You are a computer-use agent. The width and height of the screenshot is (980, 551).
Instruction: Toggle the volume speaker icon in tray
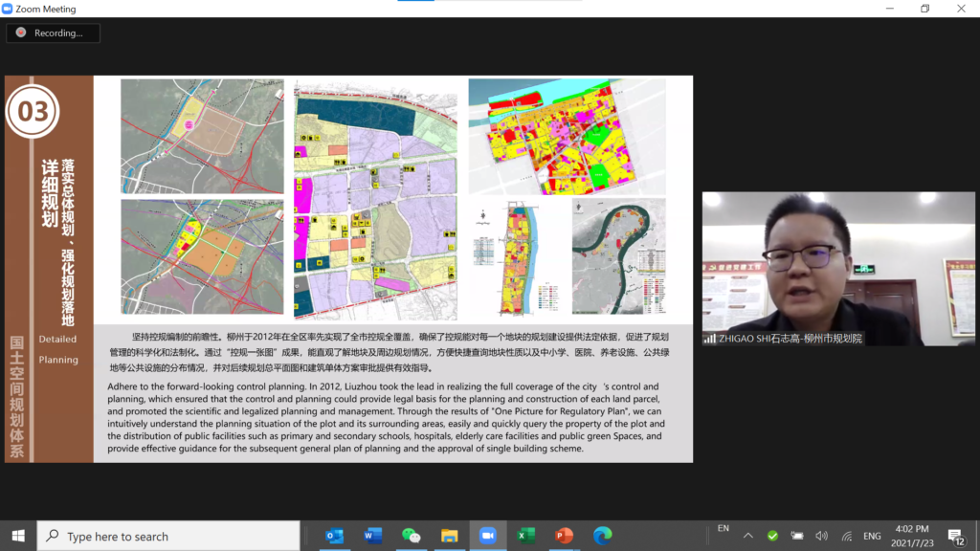pos(821,536)
